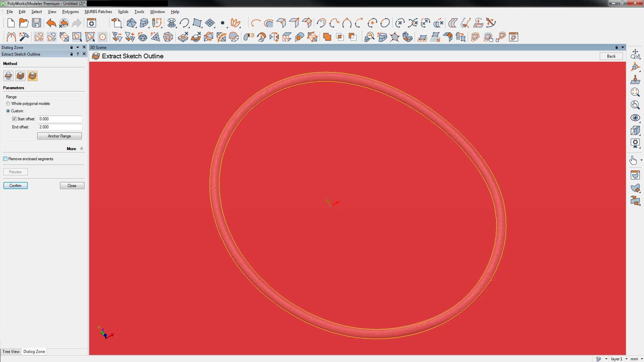Image resolution: width=644 pixels, height=362 pixels.
Task: Collapse the More options section
Action: click(81, 148)
